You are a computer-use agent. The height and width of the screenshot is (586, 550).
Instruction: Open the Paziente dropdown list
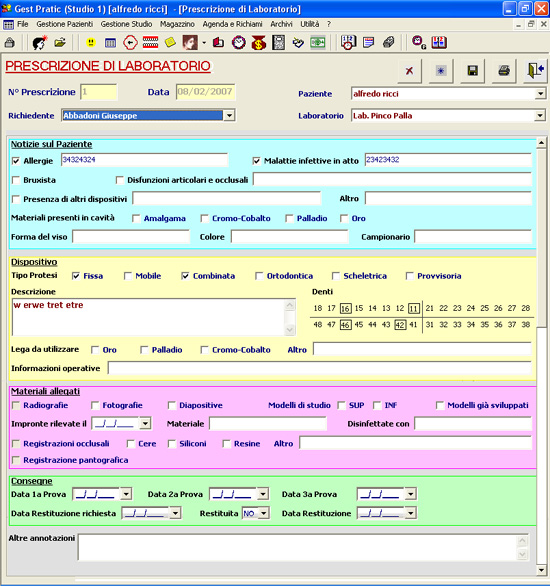pos(540,93)
